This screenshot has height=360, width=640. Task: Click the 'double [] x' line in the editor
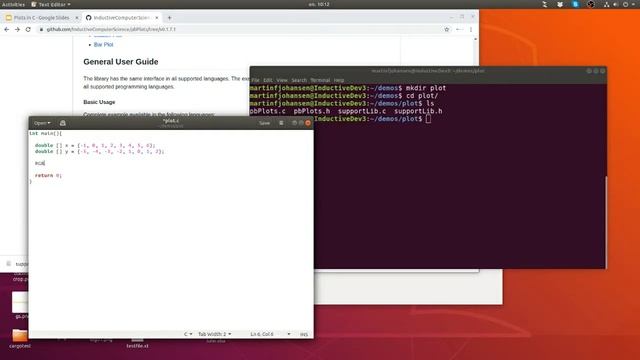point(95,145)
